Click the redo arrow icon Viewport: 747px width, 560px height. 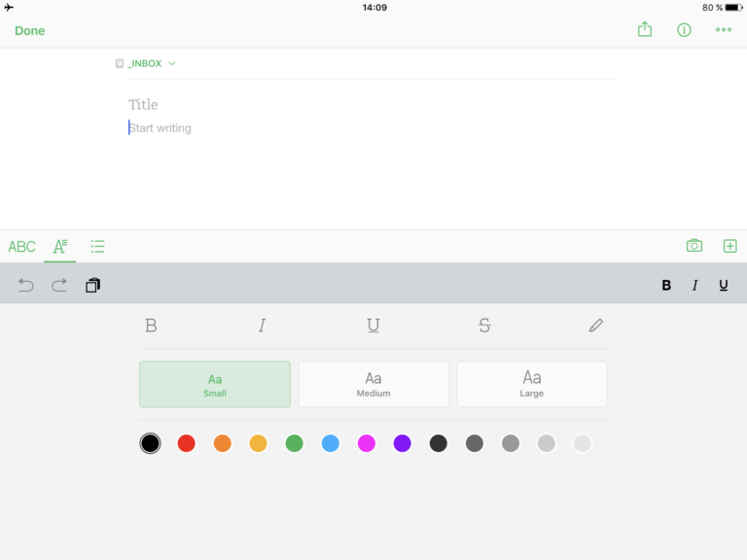tap(59, 285)
